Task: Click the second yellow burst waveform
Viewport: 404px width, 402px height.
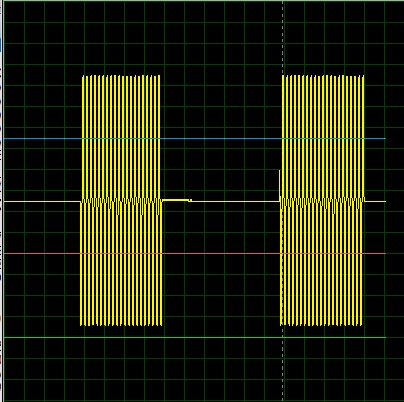Action: point(322,200)
